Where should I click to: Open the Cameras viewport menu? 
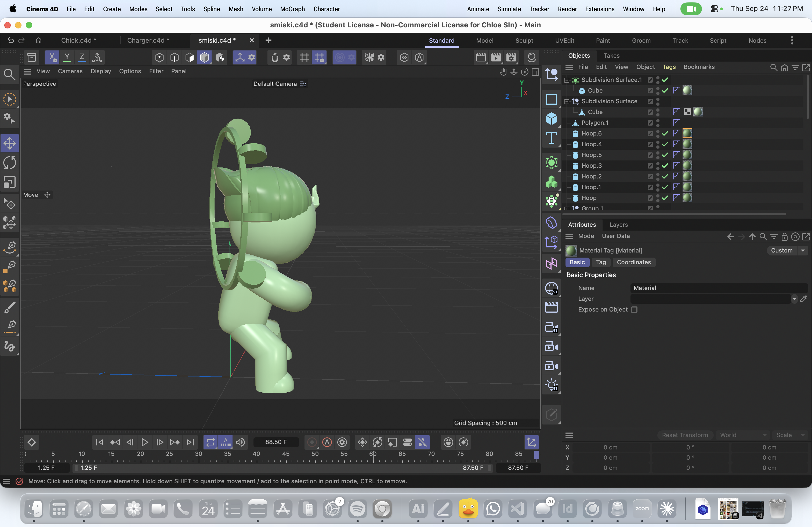coord(70,71)
